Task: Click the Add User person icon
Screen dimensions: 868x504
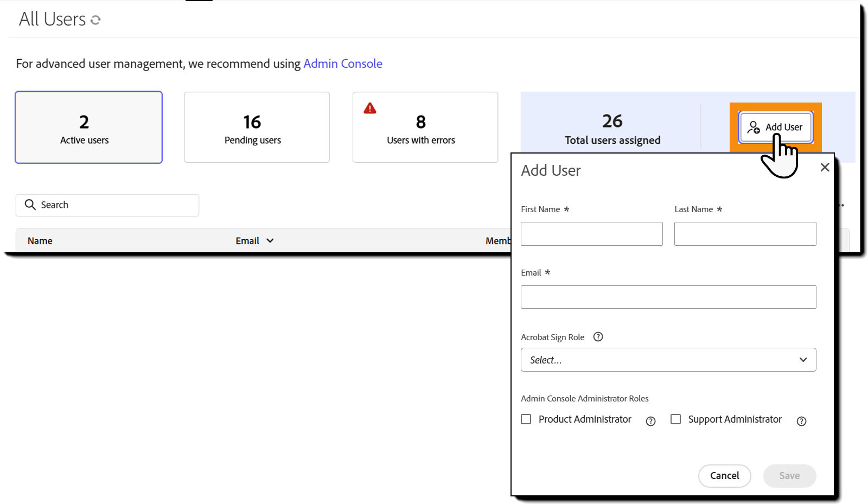Action: 754,127
